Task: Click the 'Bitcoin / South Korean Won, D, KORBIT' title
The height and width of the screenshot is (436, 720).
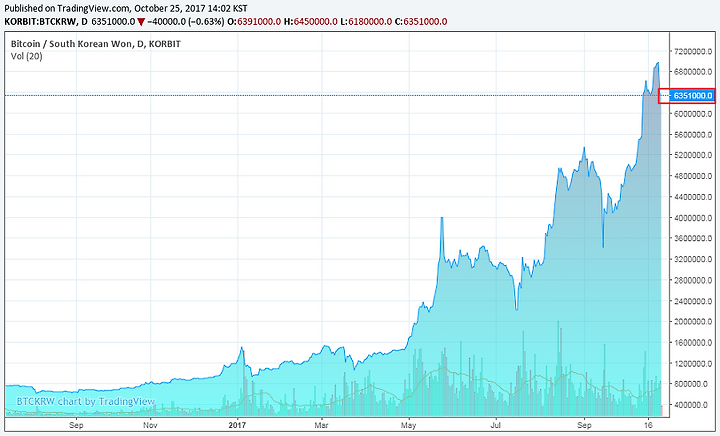Action: 96,44
